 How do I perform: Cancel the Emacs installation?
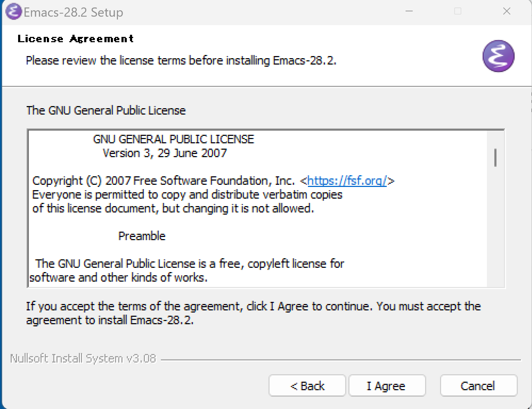coord(478,386)
